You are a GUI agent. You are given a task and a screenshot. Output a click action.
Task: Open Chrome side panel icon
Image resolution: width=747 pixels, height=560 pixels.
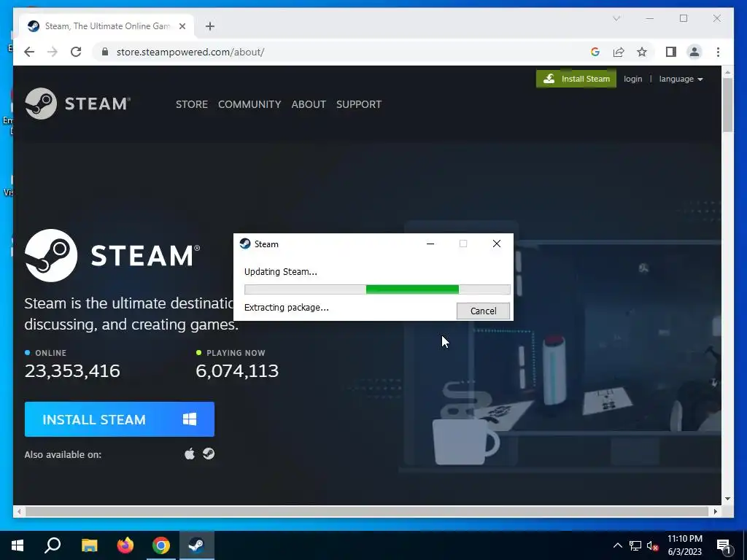671,52
